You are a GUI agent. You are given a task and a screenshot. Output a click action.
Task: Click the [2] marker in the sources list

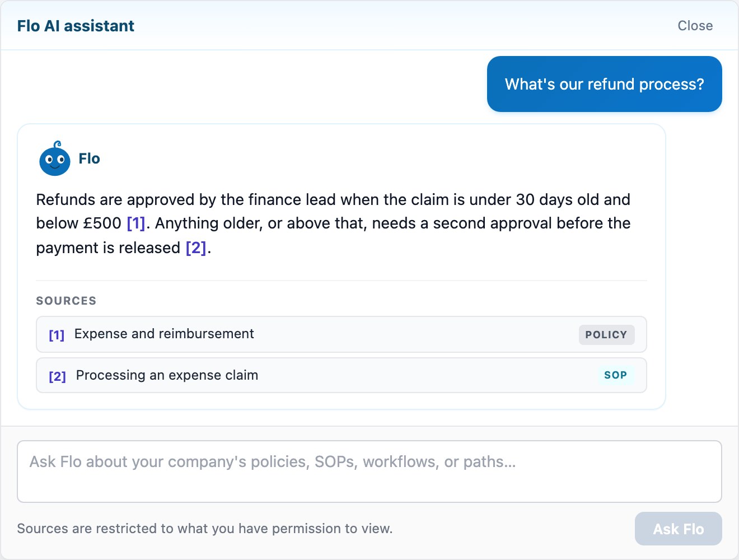tap(57, 376)
